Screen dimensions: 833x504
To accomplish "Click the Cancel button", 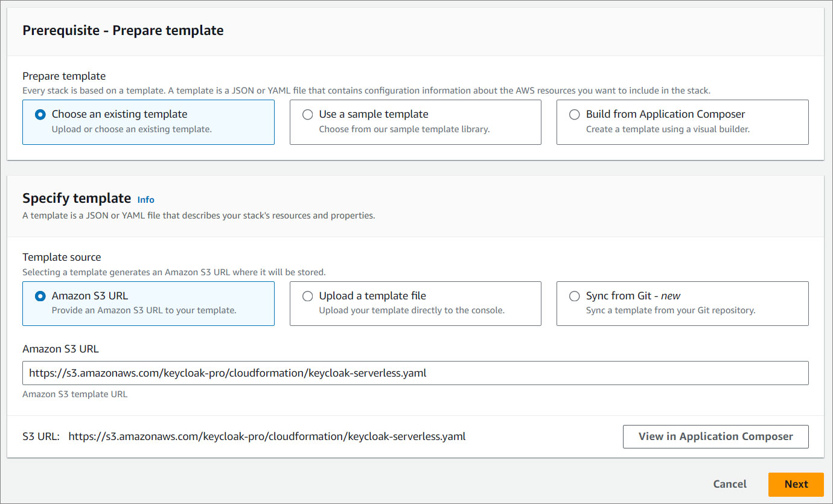I will (x=730, y=484).
